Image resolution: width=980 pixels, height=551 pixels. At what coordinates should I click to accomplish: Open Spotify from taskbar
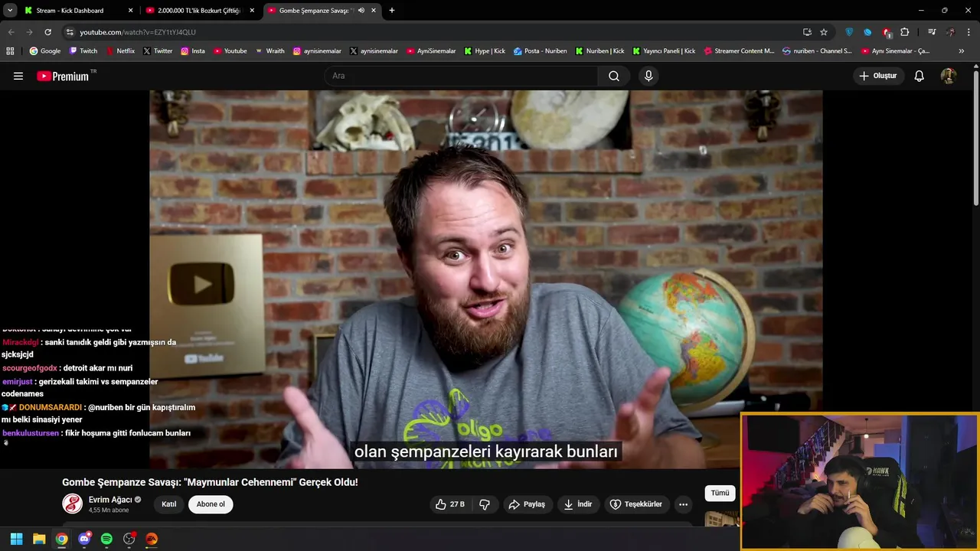[x=106, y=539]
